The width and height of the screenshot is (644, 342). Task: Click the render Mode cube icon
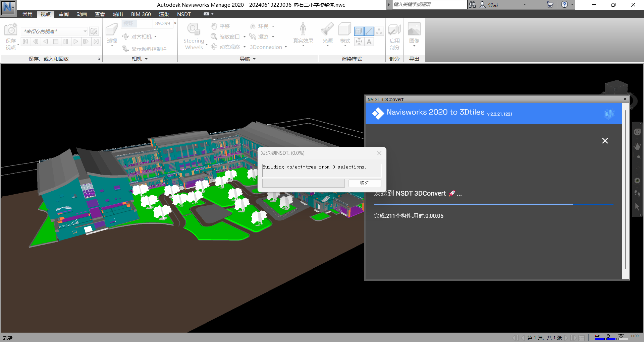[345, 29]
